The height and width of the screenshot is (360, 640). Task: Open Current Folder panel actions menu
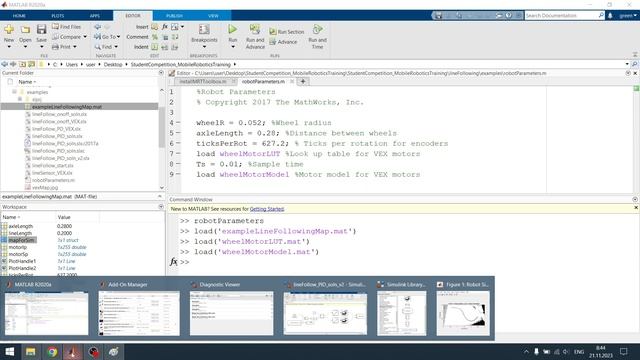[161, 73]
